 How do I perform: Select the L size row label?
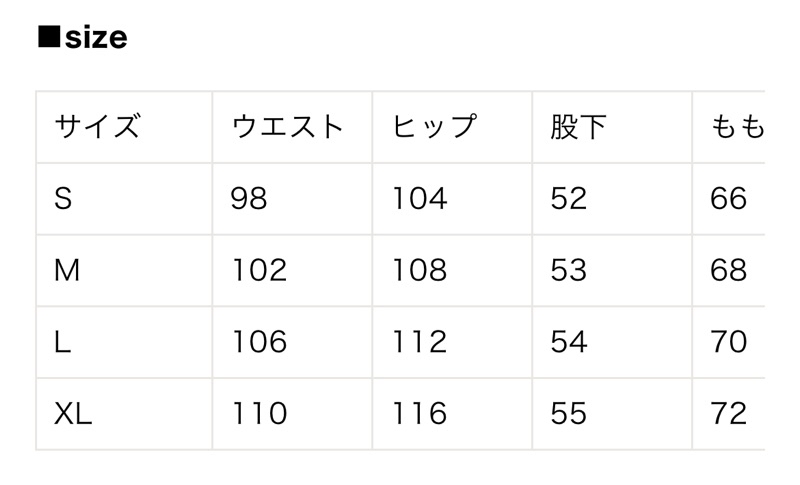pos(63,342)
